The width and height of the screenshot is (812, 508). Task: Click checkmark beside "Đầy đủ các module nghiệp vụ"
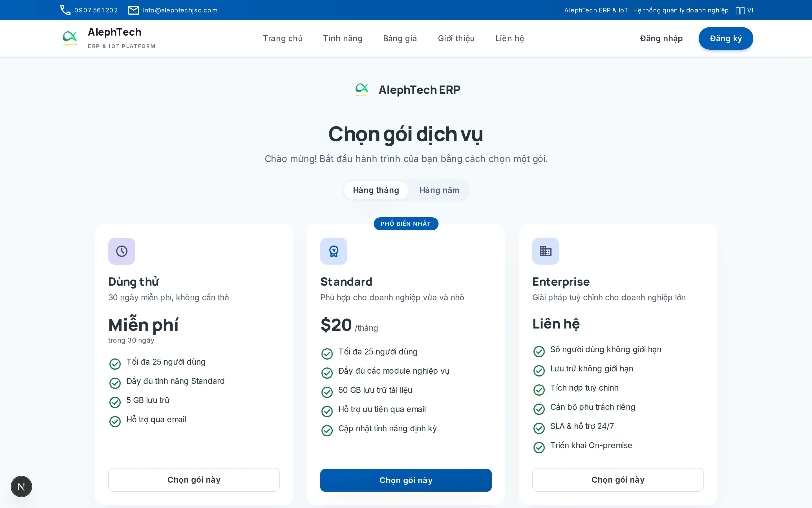327,373
